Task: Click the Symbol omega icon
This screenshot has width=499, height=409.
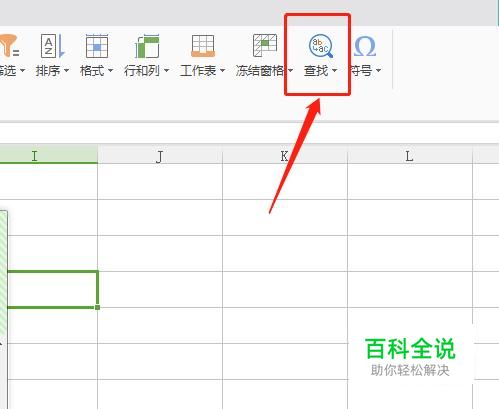Action: pos(365,46)
